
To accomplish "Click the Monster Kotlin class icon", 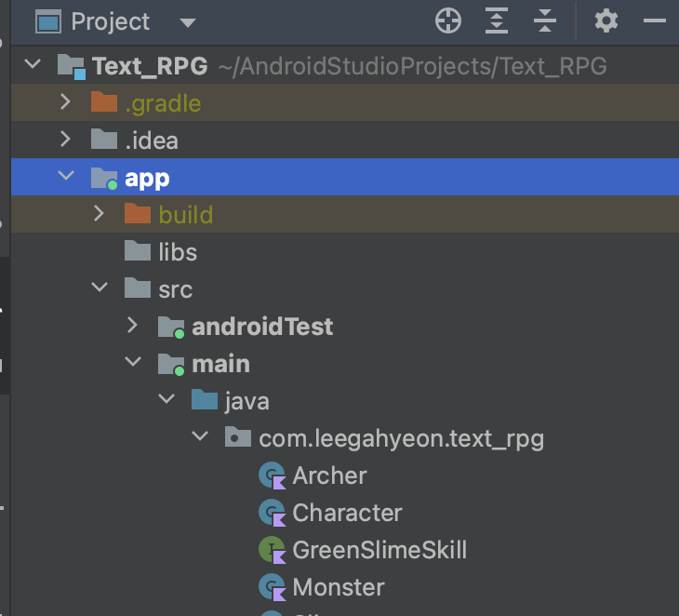I will pyautogui.click(x=273, y=588).
